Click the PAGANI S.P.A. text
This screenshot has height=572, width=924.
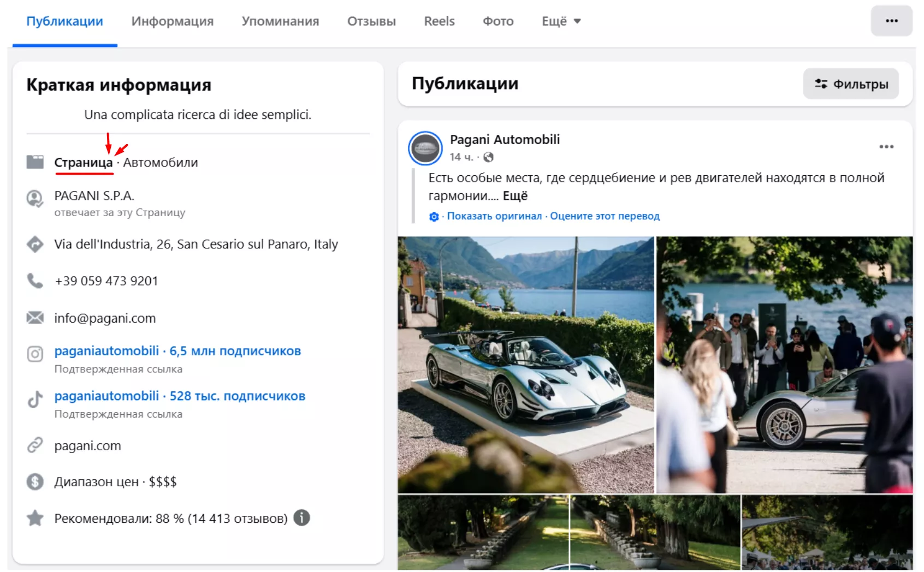(x=94, y=195)
